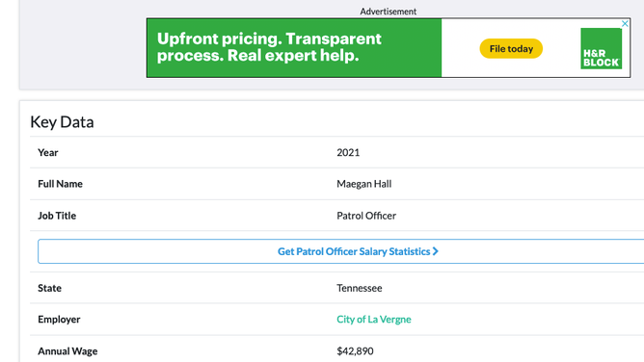Click the H&R Block green logo

point(601,48)
